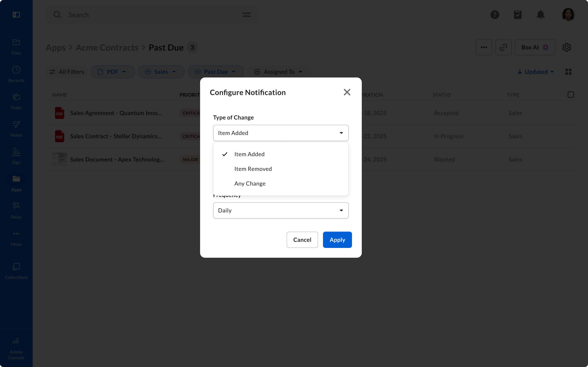Screen dimensions: 588x367
Task: Expand the Frequency Daily dropdown
Action: point(281,210)
